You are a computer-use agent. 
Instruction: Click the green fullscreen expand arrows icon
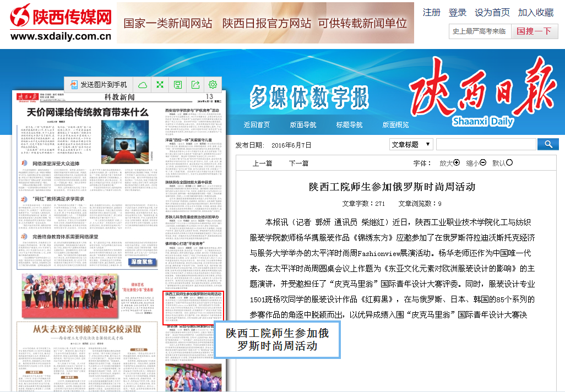point(160,85)
